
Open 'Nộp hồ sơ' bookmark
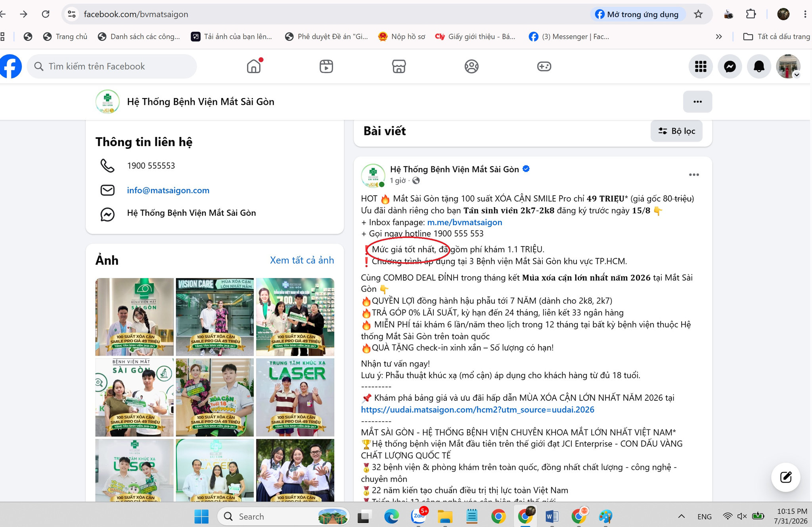pos(402,37)
